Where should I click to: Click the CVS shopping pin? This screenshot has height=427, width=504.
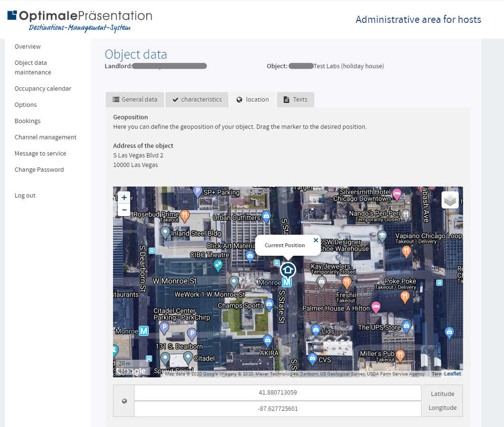click(x=312, y=359)
